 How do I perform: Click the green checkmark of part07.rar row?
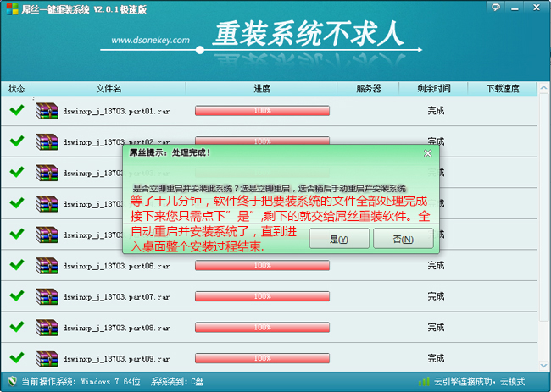point(16,295)
